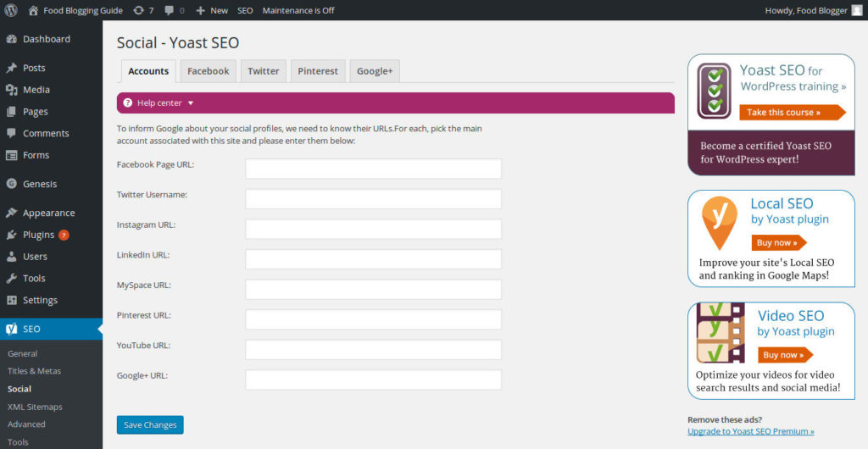
Task: Click the Settings label in the sidebar
Action: [41, 300]
